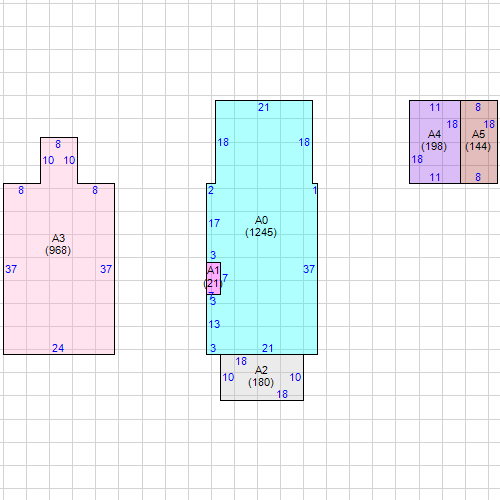Image resolution: width=500 pixels, height=500 pixels.
Task: Click the 37 dimension on A3's right edge
Action: (106, 269)
